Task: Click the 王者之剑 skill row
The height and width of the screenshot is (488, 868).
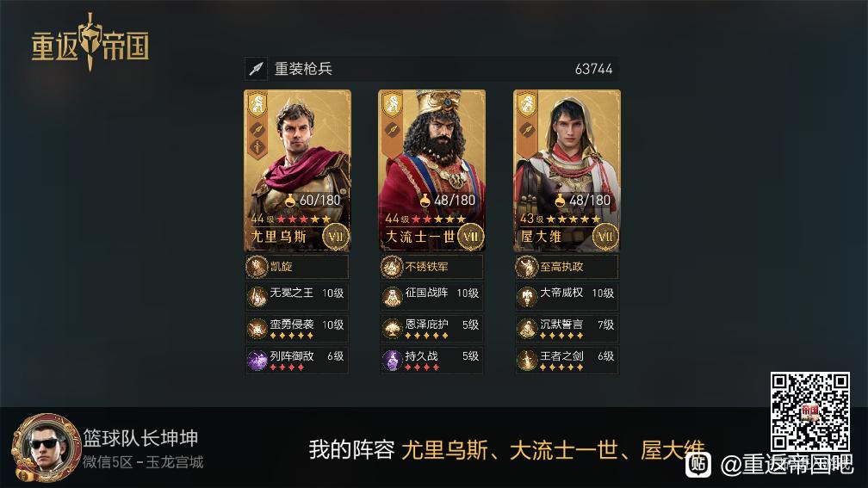Action: [567, 360]
